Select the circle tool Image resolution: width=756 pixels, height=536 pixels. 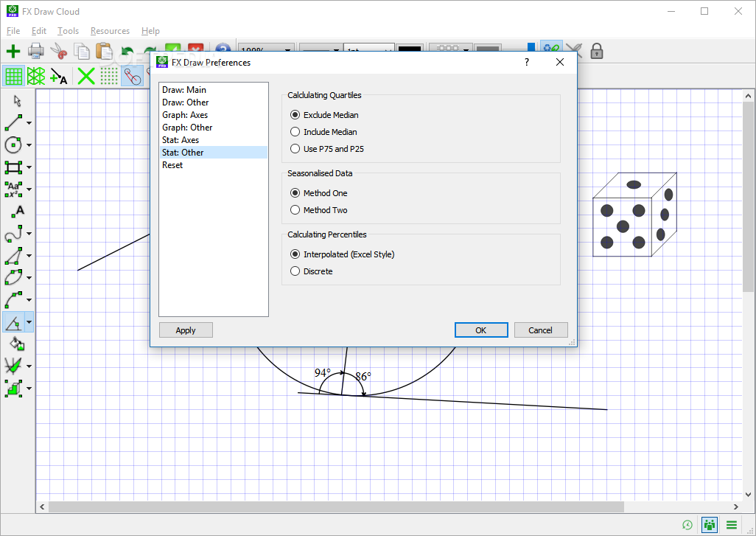(x=13, y=145)
